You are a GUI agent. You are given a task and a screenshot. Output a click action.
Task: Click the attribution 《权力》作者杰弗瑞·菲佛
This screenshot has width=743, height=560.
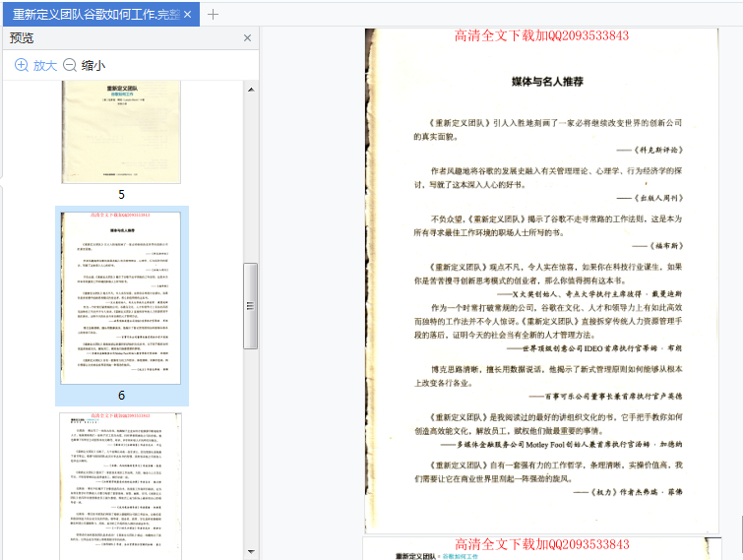pos(628,492)
